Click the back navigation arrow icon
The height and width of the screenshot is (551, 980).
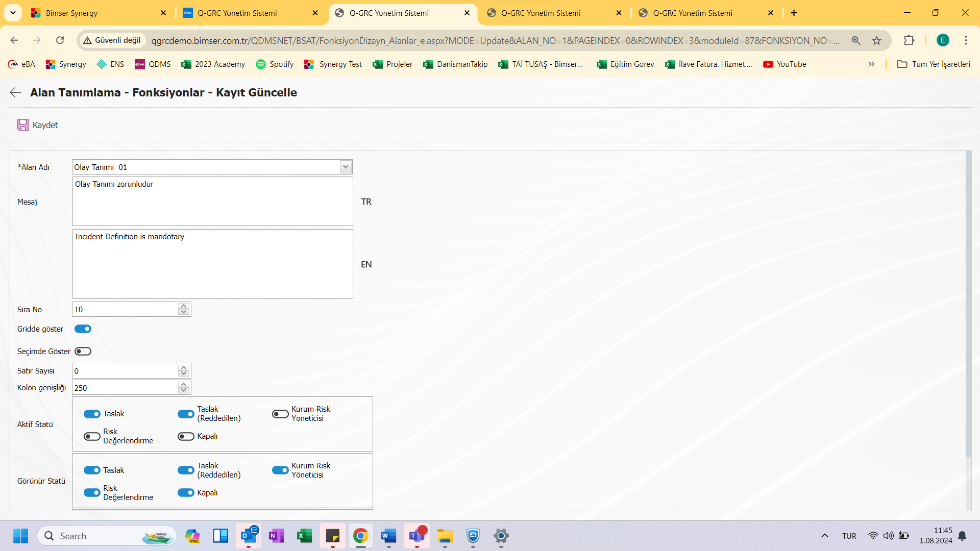15,93
